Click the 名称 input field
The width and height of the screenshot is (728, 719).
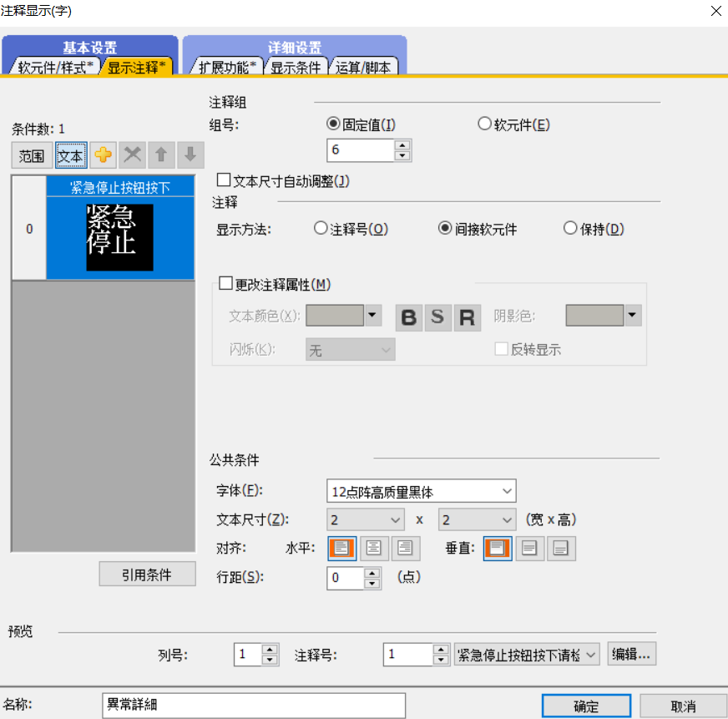coord(252,706)
